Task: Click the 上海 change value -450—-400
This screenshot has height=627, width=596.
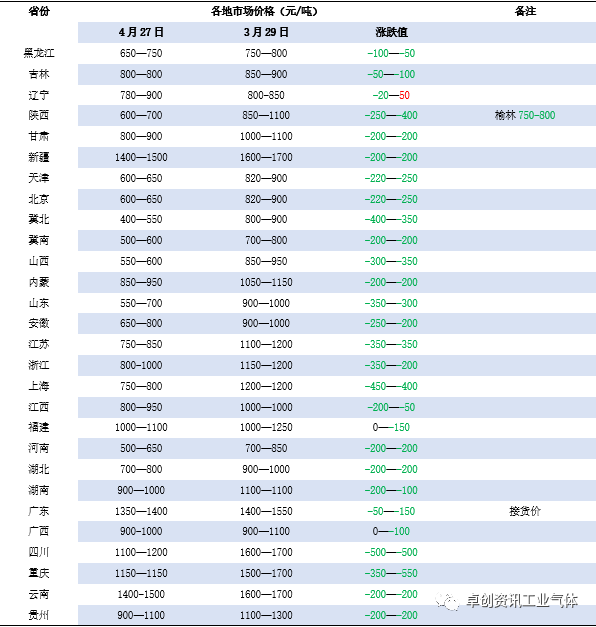Action: (391, 386)
